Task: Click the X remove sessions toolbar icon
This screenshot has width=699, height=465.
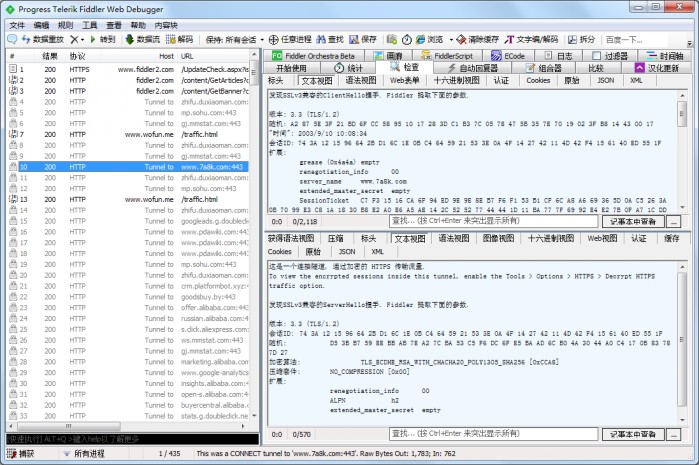Action: click(x=74, y=39)
